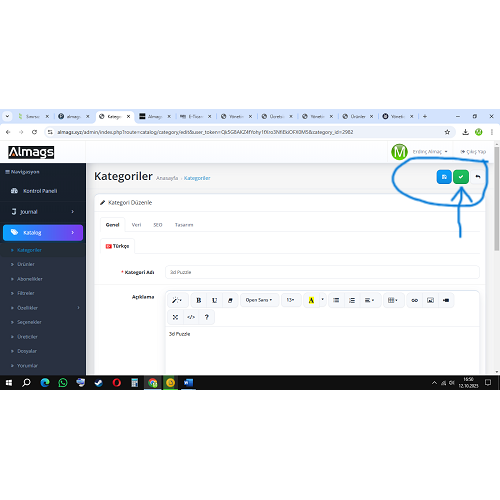Switch to the Tasarım tab

click(x=184, y=225)
